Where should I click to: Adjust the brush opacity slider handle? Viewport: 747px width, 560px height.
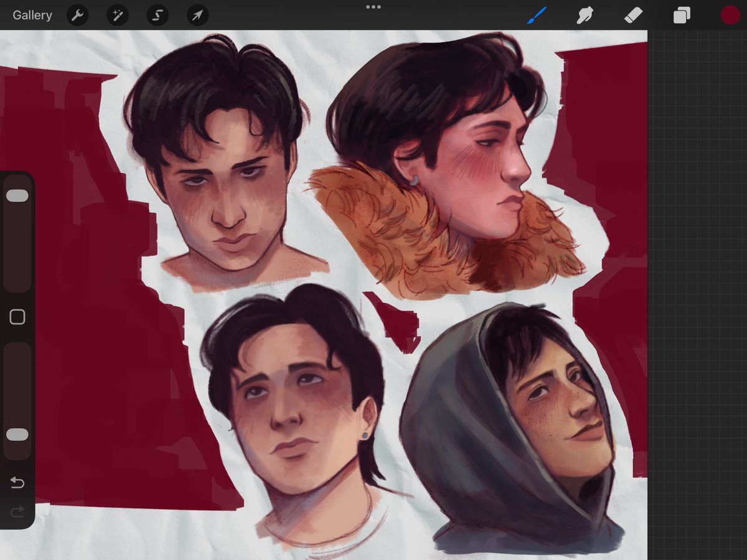point(17,434)
